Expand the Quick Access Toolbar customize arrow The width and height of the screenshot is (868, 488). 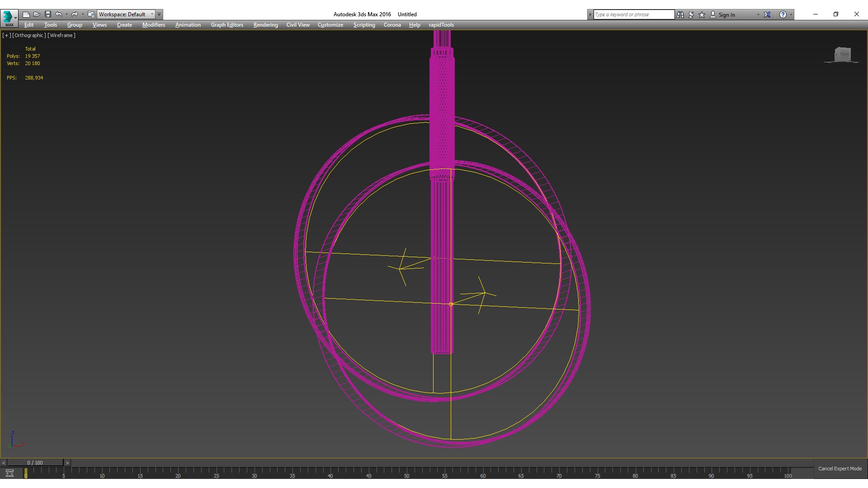coord(159,14)
